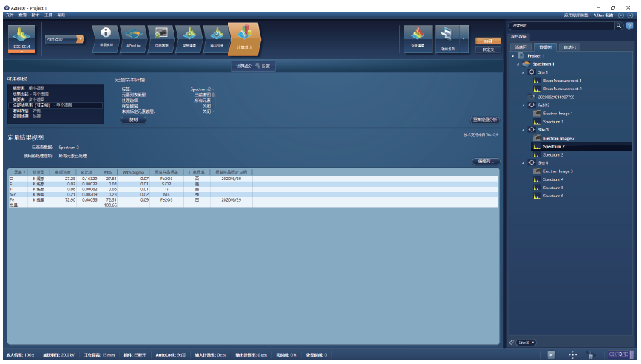Open the Site 3 dropdown at panel bottom
The height and width of the screenshot is (364, 641).
point(526,343)
